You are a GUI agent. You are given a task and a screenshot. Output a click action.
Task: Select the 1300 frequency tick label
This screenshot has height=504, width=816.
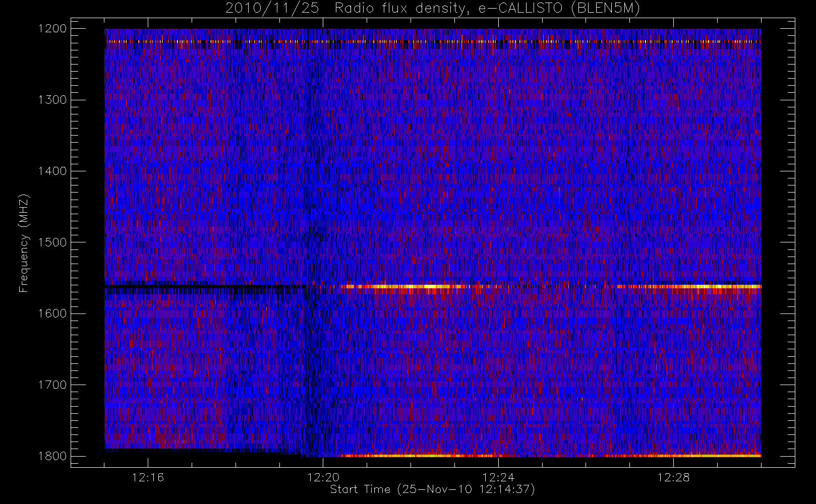coord(52,100)
